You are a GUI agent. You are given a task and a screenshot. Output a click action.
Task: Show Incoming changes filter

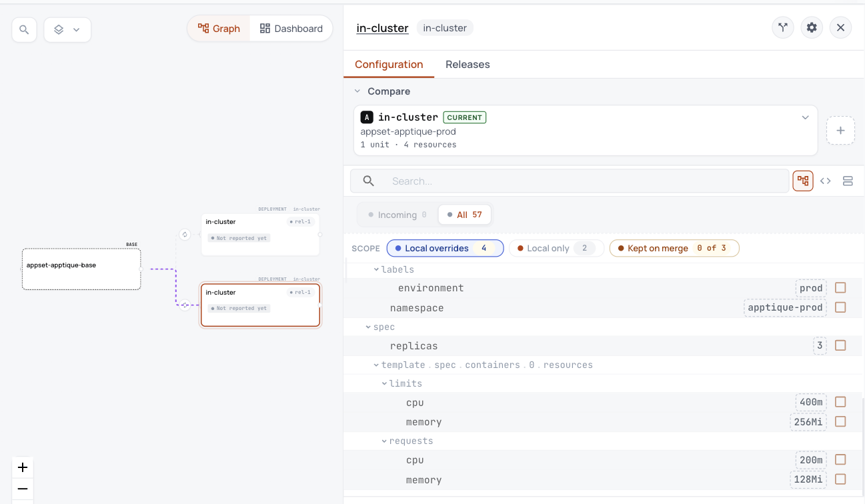click(x=397, y=215)
